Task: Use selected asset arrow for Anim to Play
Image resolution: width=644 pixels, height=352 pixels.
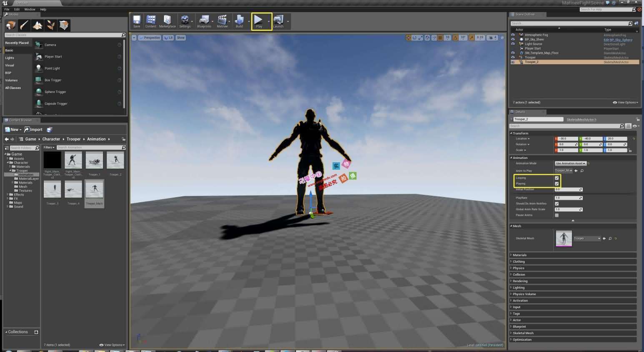Action: tap(576, 171)
